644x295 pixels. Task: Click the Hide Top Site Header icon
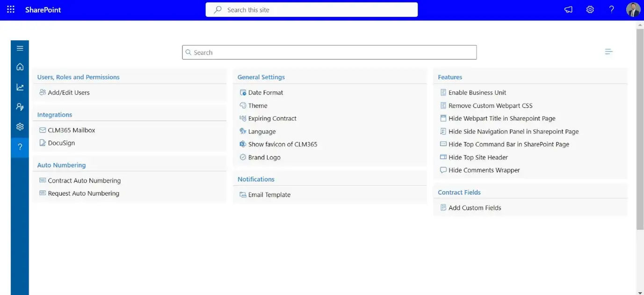pos(443,157)
